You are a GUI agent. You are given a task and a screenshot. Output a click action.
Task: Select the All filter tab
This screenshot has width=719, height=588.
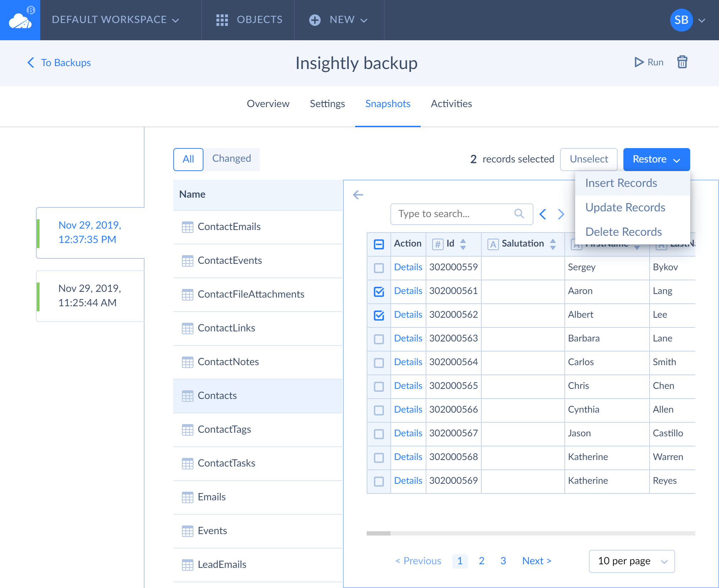[188, 159]
